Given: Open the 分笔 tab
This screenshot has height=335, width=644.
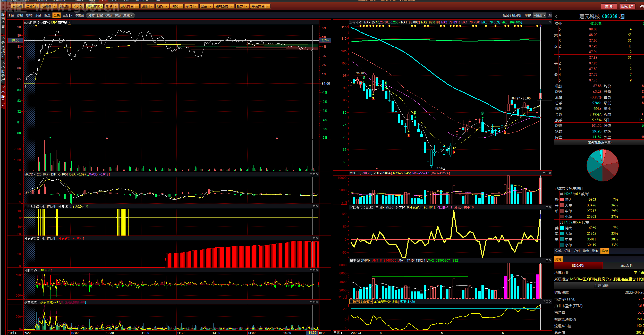Looking at the screenshot, I should click(558, 251).
